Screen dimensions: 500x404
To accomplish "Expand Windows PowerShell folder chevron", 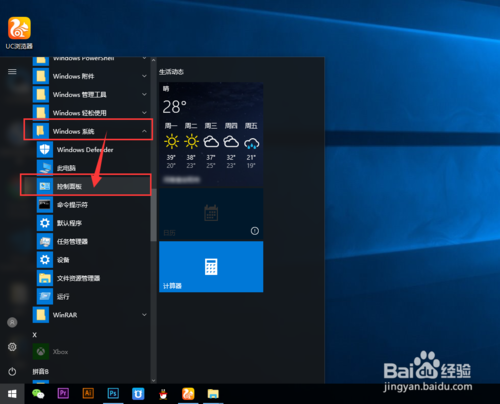I will click(144, 59).
